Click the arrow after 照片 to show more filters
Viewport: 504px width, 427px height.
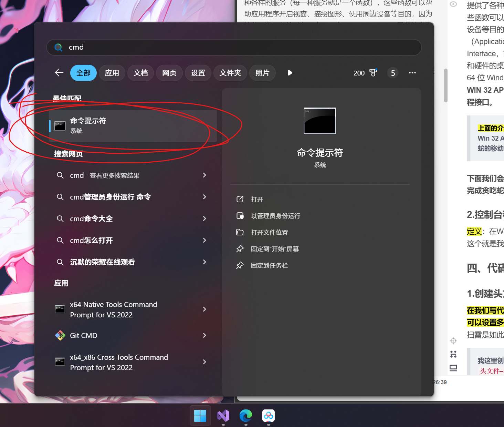pyautogui.click(x=290, y=73)
